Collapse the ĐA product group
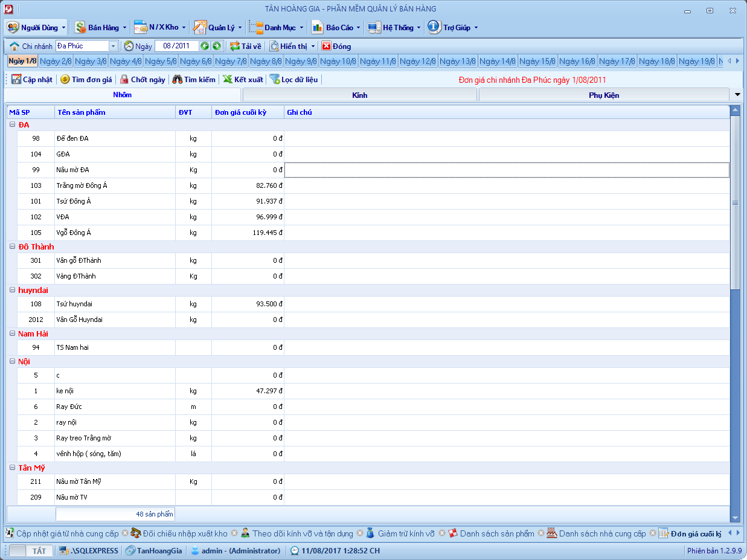This screenshot has height=560, width=747. (12, 125)
